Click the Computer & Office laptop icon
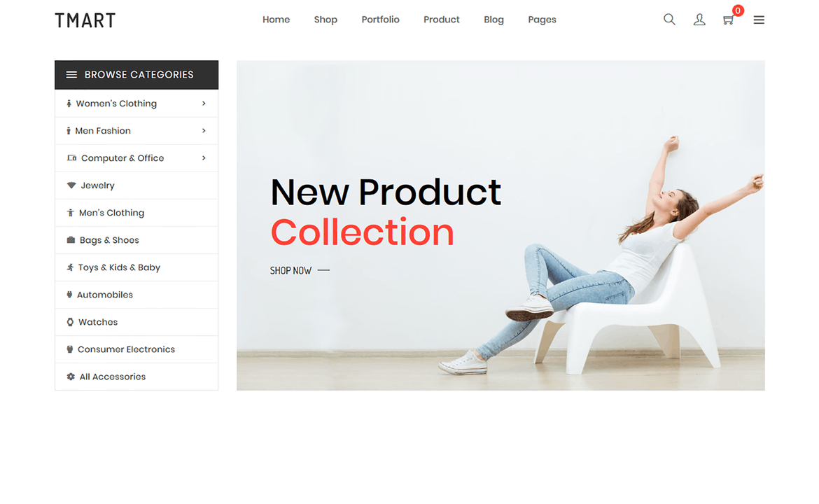This screenshot has width=819, height=504. [71, 158]
